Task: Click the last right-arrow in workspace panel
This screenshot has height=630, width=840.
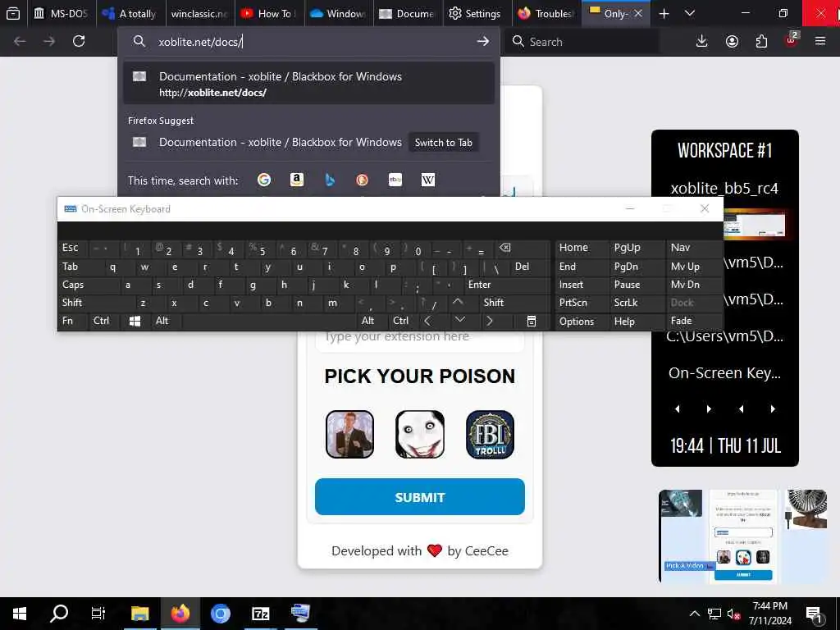Action: (x=773, y=409)
